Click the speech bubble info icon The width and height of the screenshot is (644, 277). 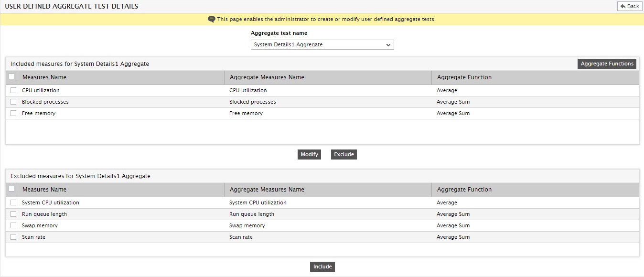pyautogui.click(x=212, y=20)
